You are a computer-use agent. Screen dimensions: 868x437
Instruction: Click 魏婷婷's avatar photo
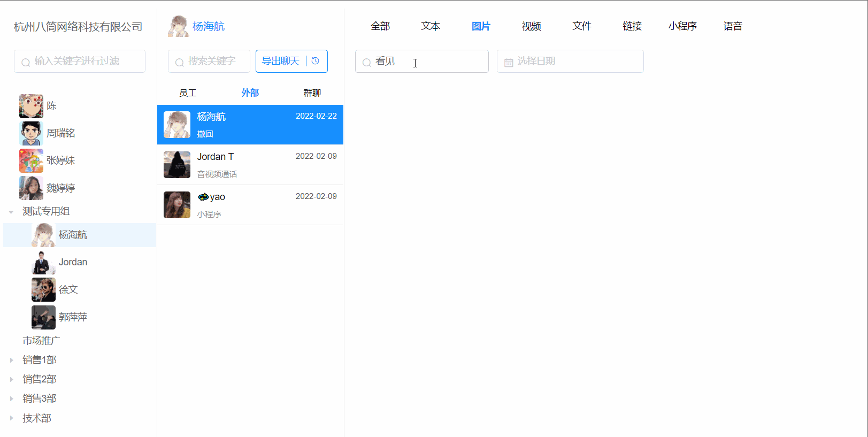31,188
